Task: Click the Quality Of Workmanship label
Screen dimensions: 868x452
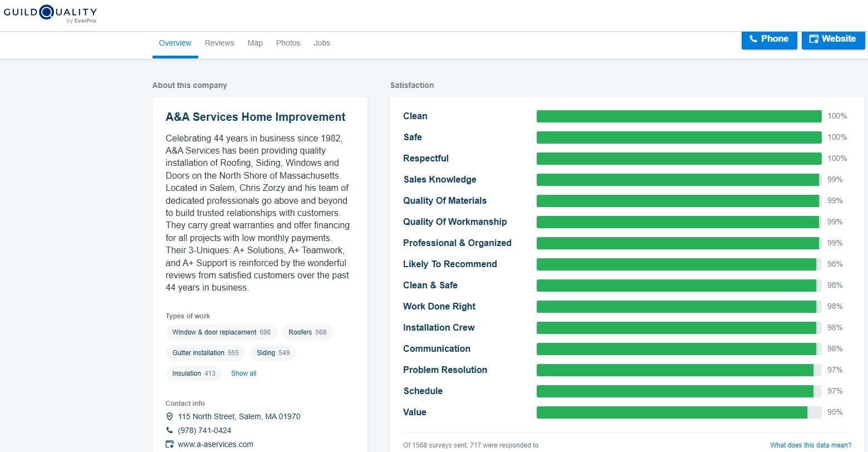Action: pyautogui.click(x=455, y=222)
